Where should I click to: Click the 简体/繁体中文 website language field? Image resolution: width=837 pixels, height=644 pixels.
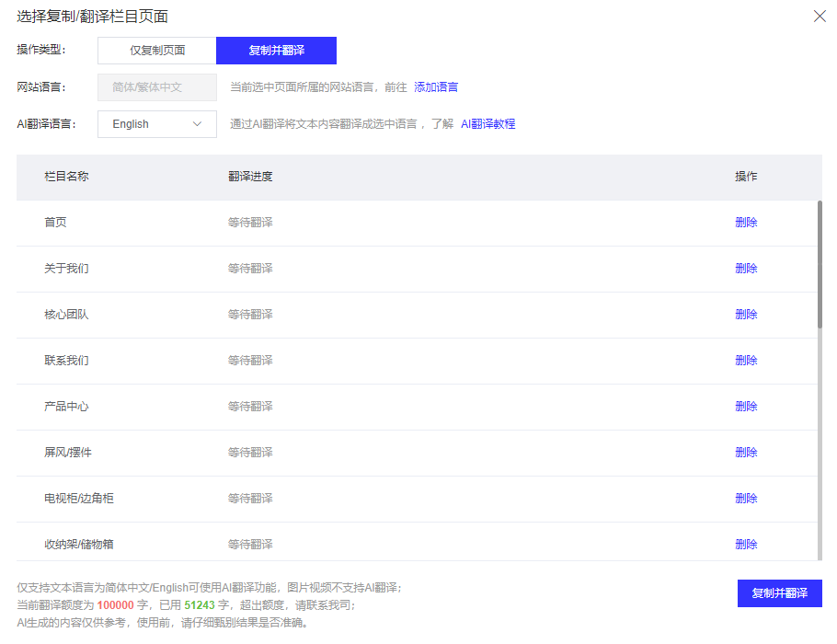point(156,86)
